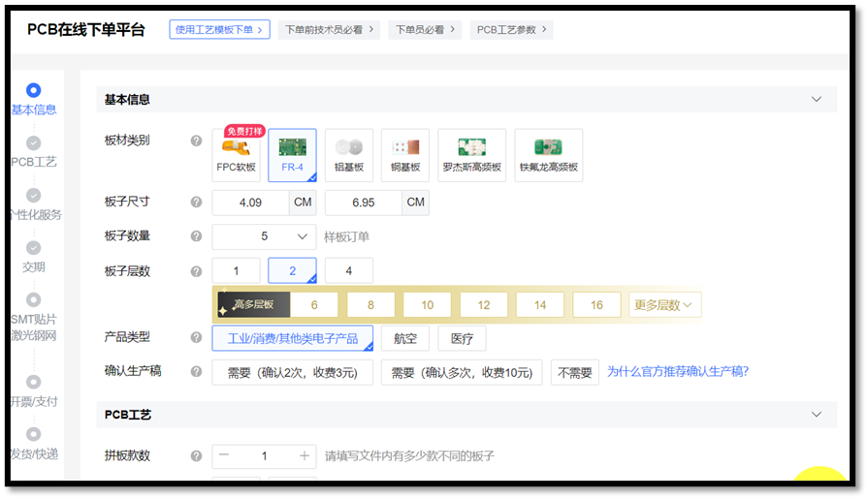Image resolution: width=868 pixels, height=499 pixels.
Task: Select 6 layer high multilayer board
Action: point(314,305)
